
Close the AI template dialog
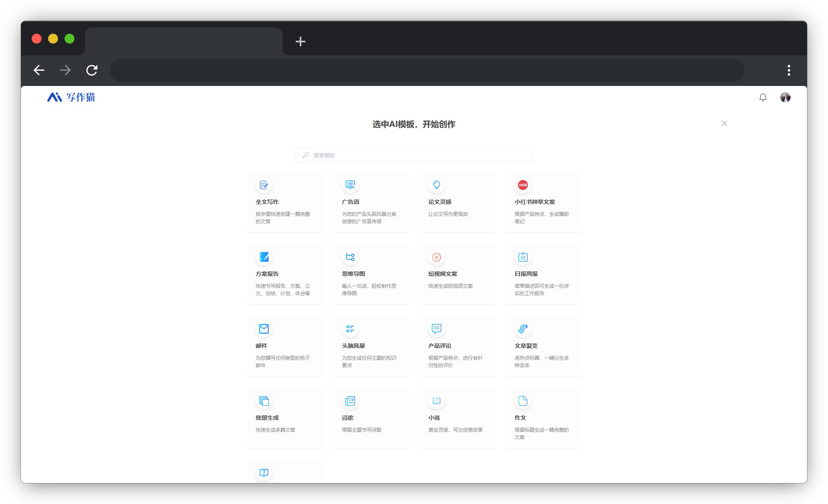pos(724,123)
